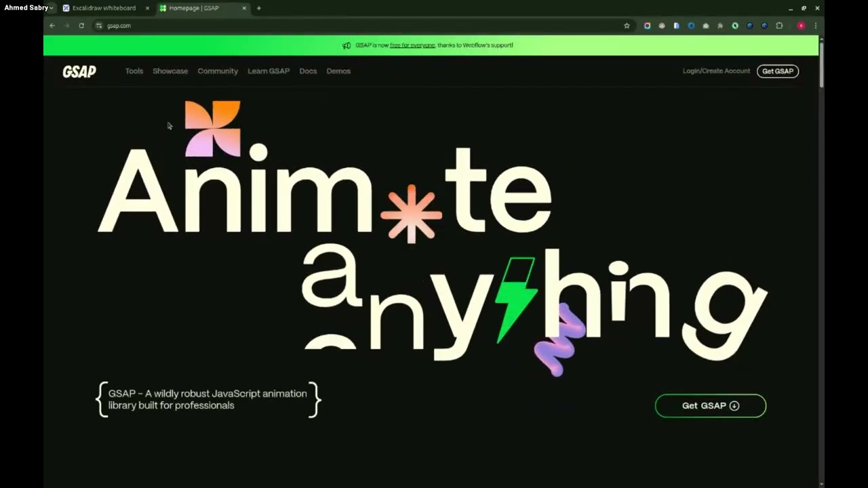Click the gsap.com address bar

point(363,26)
